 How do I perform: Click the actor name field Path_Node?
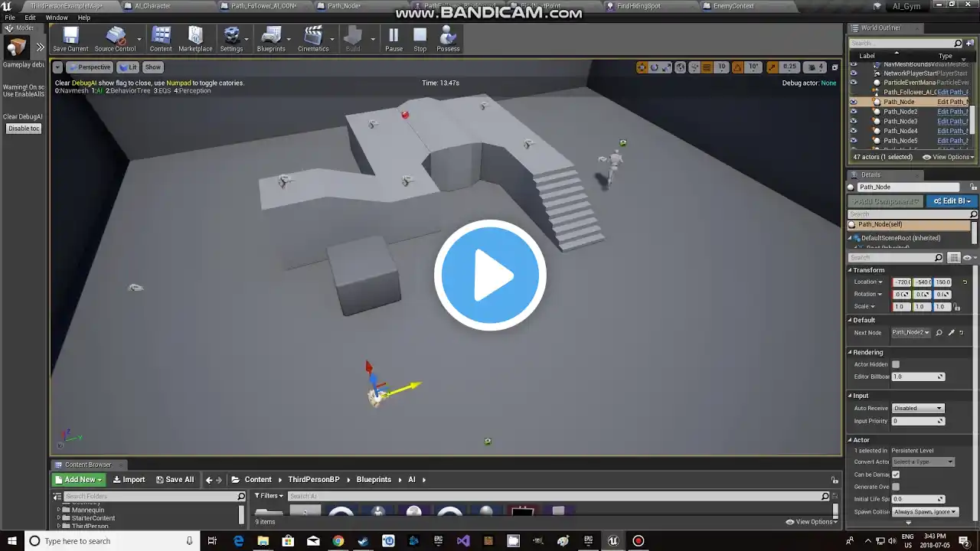[x=908, y=187]
